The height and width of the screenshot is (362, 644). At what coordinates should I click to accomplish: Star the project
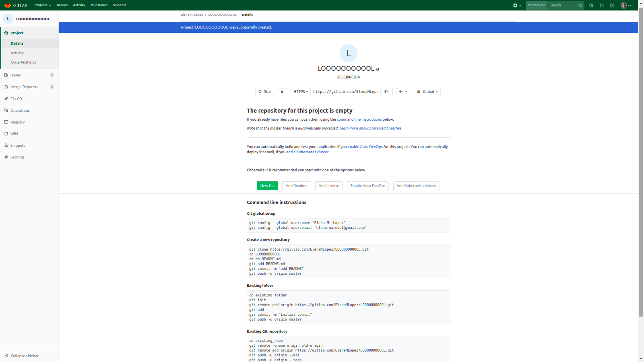(x=264, y=92)
